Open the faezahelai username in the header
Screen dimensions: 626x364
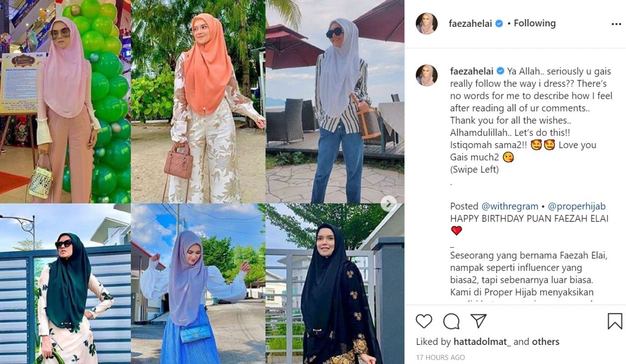click(470, 23)
